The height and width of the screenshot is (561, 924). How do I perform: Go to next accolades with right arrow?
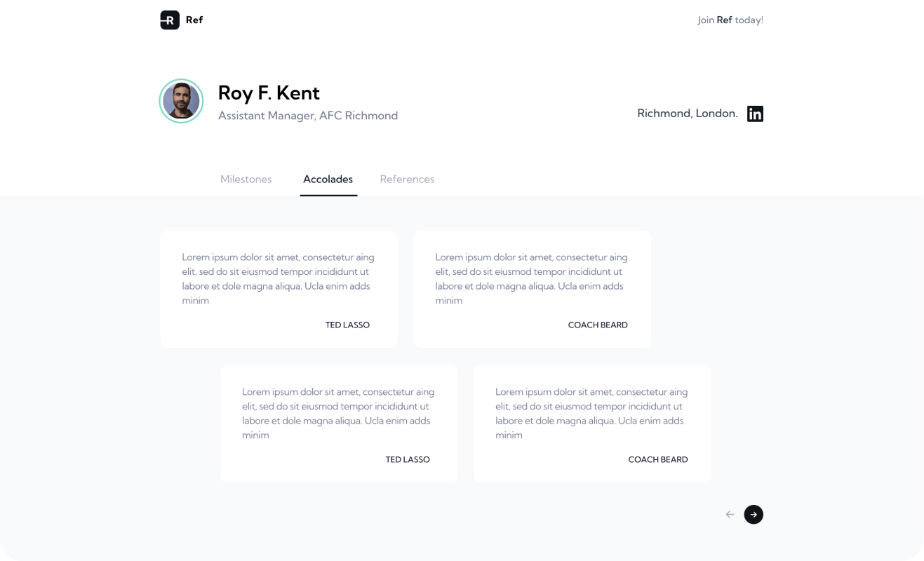pyautogui.click(x=754, y=515)
